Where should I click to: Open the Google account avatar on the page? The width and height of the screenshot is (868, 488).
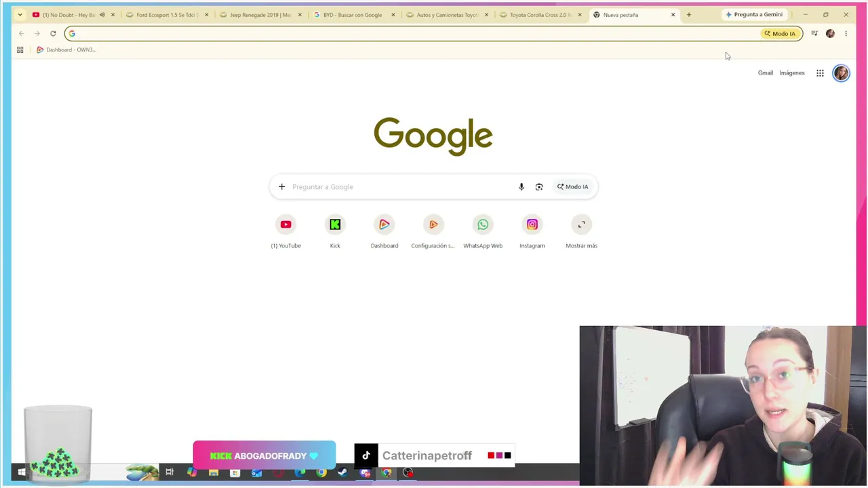point(841,73)
